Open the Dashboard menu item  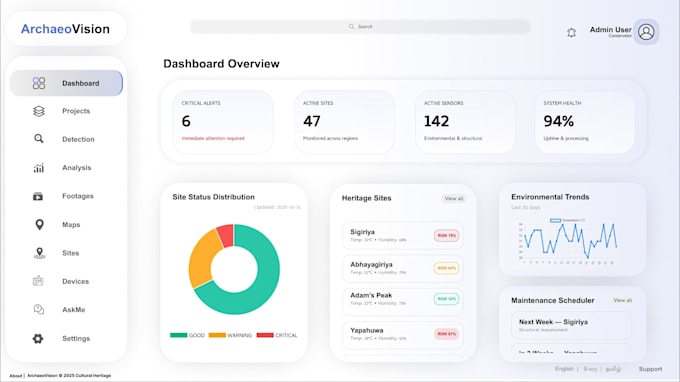66,83
